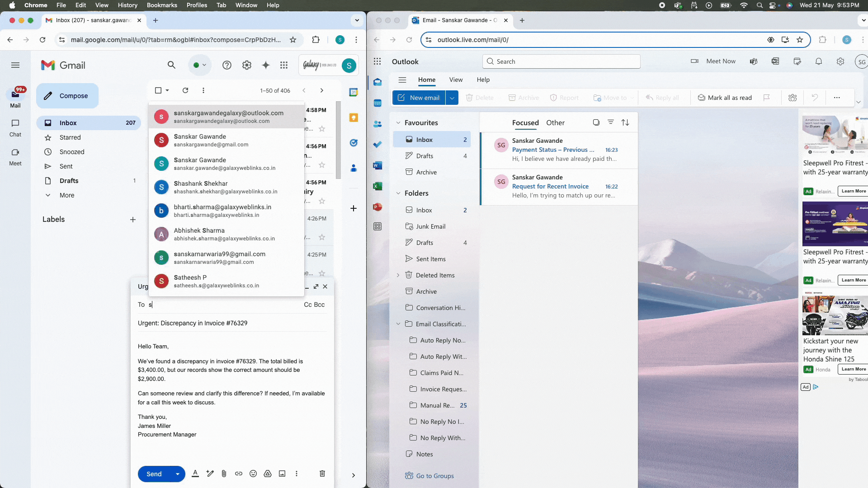Screen dimensions: 868x488
Task: Click the attach files paperclip icon
Action: (x=224, y=474)
